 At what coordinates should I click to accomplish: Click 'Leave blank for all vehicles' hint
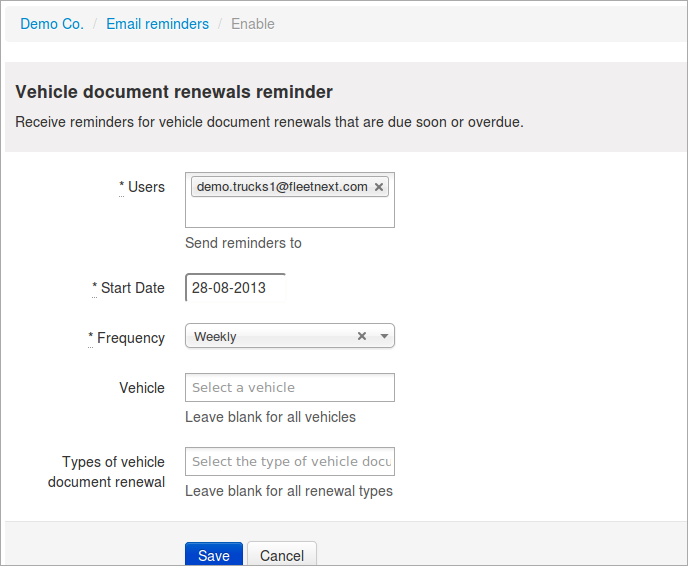(x=270, y=417)
